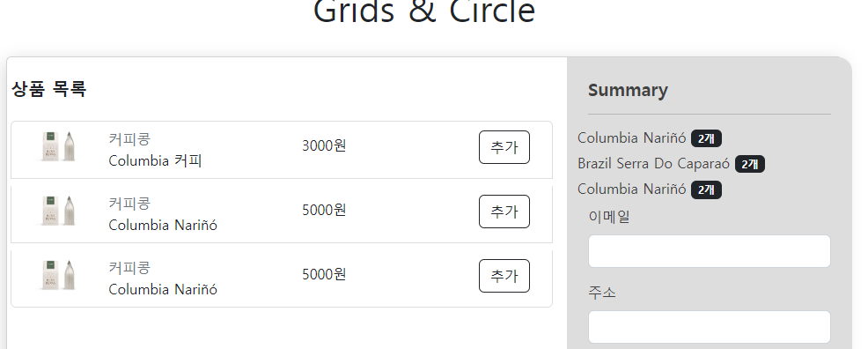Screen dimensions: 868x349
Task: Click the 2개 badge on lowest summary Columbia Nariñó
Action: (x=706, y=189)
